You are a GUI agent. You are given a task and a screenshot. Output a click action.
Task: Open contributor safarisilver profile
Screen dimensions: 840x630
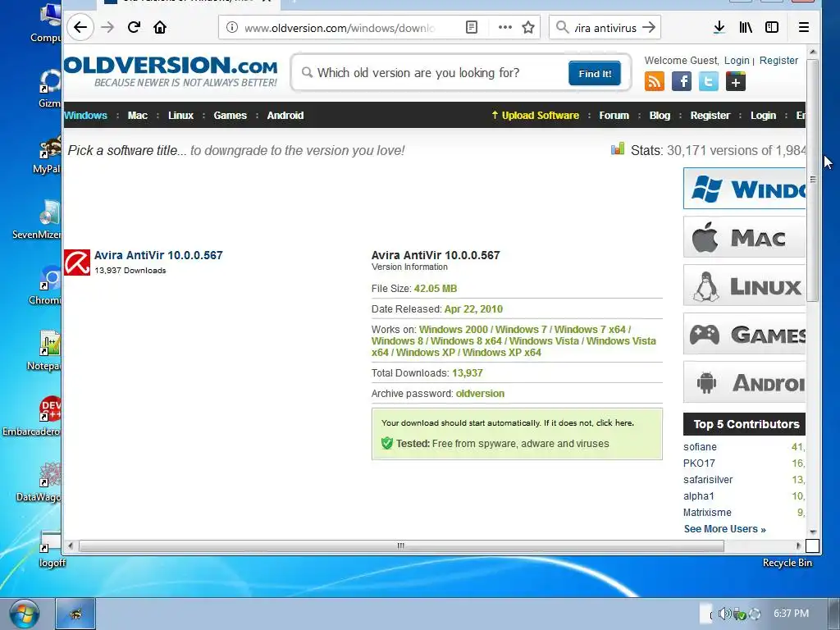click(x=708, y=479)
